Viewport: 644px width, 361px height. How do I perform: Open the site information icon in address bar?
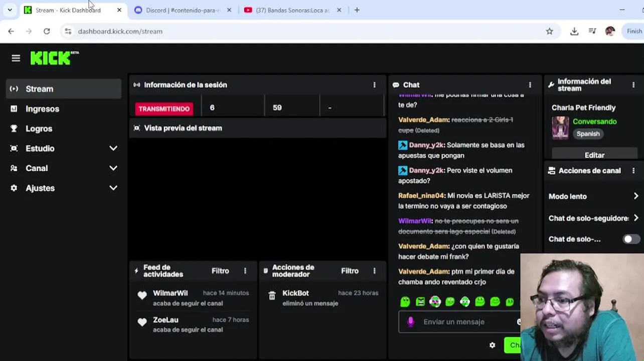tap(68, 31)
